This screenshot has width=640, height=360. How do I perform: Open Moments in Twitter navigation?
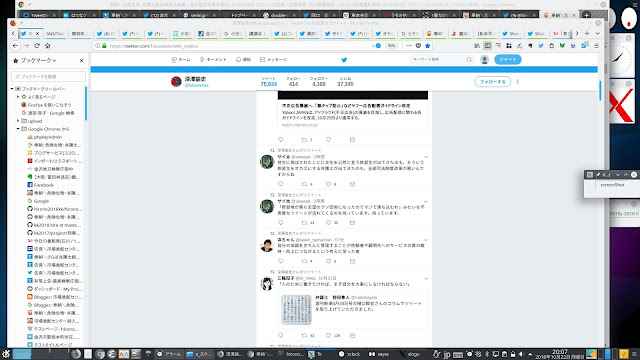213,60
